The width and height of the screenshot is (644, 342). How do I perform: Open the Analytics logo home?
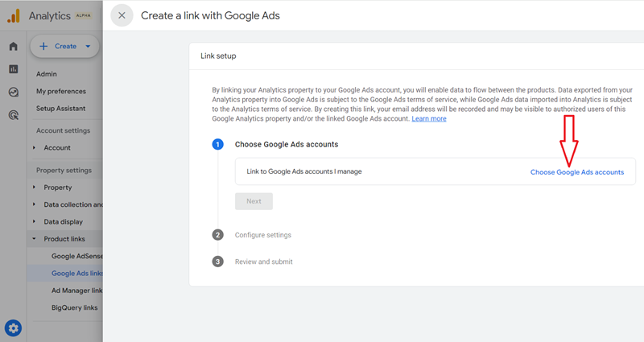click(x=14, y=16)
